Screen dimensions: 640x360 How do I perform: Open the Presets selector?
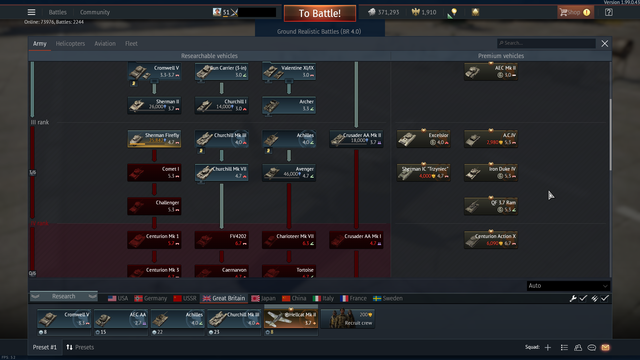[x=80, y=347]
